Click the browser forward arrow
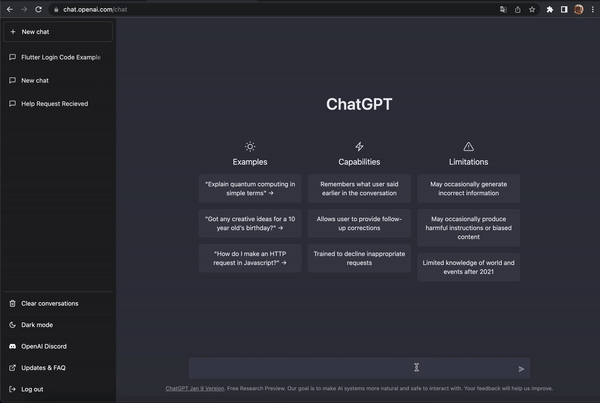Image resolution: width=600 pixels, height=403 pixels. point(24,9)
